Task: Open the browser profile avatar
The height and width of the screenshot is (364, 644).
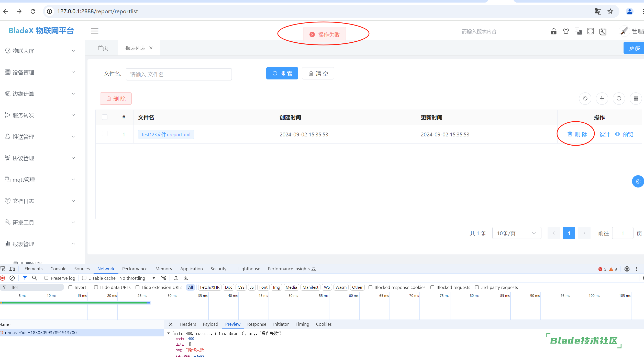Action: pyautogui.click(x=629, y=11)
